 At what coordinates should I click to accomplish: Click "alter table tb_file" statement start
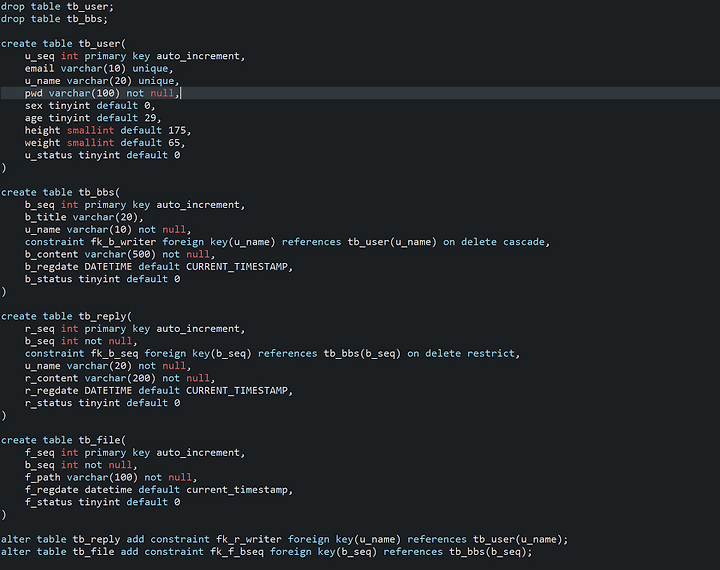[x=57, y=553]
